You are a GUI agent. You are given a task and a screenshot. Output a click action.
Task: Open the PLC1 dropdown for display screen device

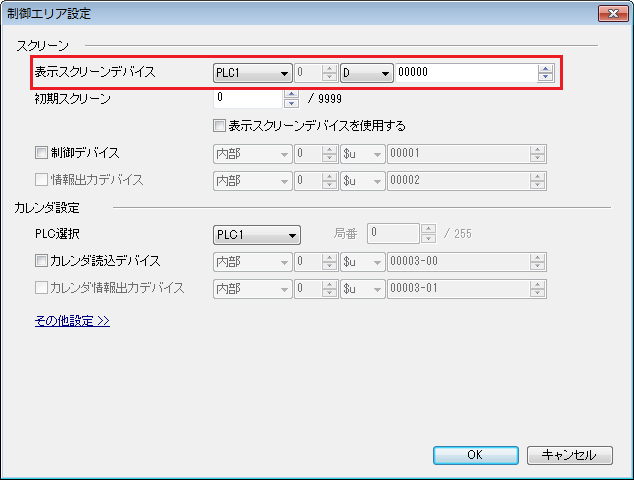252,73
